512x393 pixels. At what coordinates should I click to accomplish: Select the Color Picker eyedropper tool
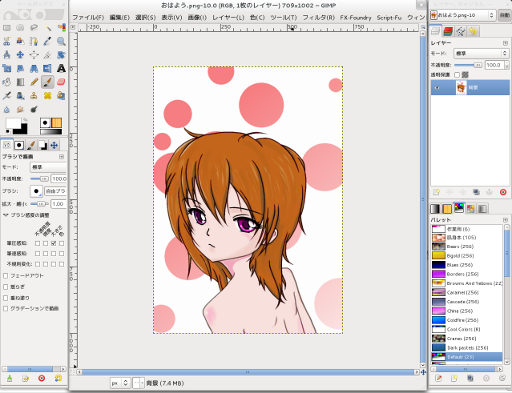pos(48,41)
